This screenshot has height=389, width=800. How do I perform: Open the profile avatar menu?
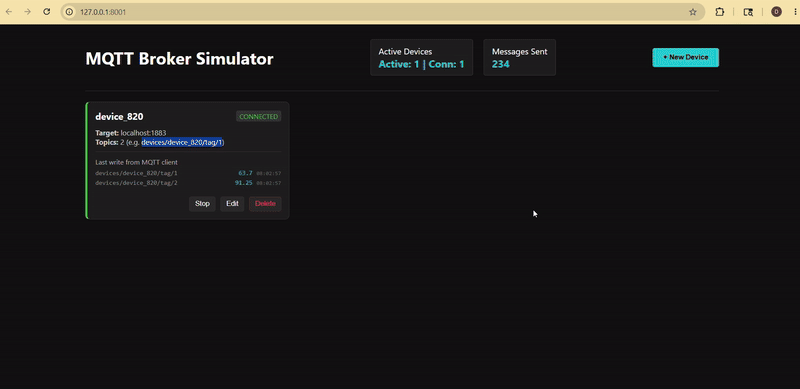click(776, 12)
